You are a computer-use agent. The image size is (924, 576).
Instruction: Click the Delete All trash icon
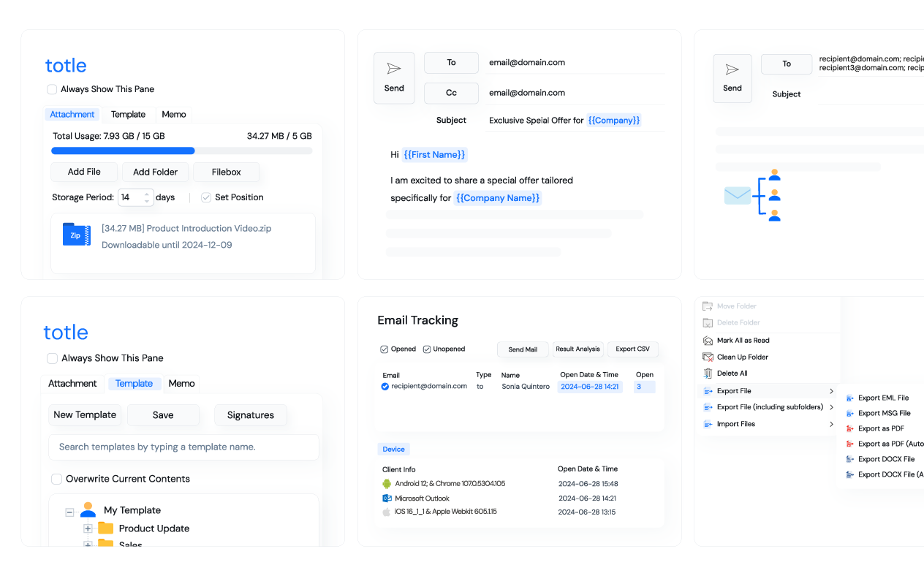(707, 373)
